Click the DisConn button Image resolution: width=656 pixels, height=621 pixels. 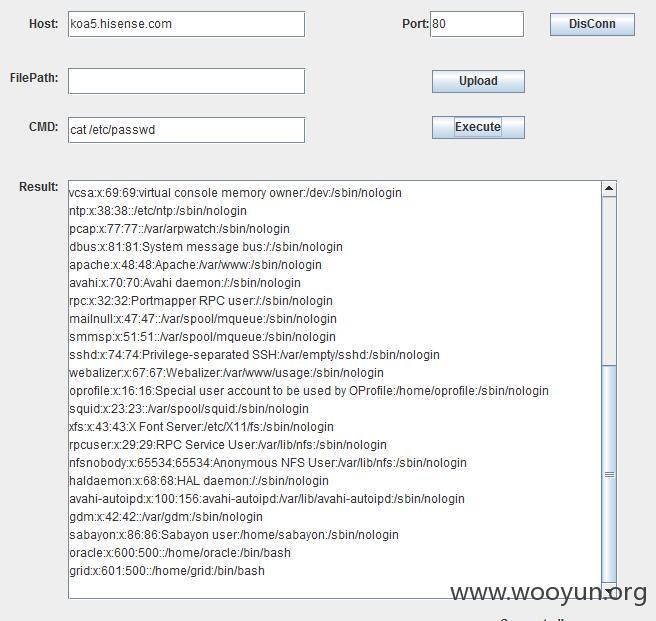click(592, 24)
